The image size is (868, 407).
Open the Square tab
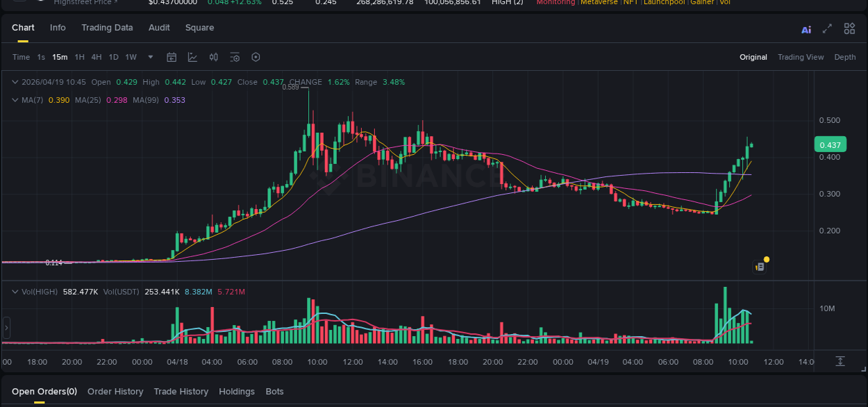click(199, 28)
